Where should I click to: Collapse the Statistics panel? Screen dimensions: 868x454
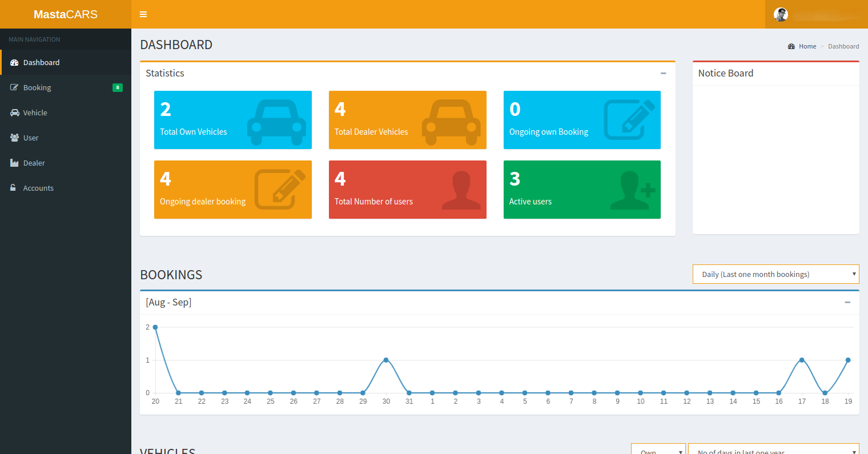tap(663, 73)
